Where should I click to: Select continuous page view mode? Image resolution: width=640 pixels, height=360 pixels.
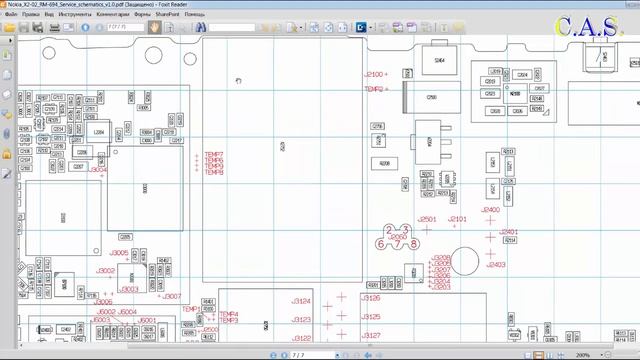[539, 355]
